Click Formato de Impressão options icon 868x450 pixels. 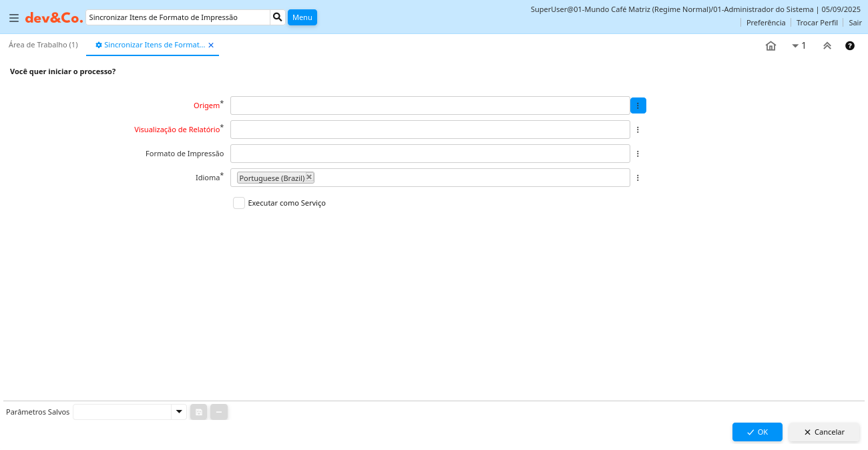(x=638, y=154)
